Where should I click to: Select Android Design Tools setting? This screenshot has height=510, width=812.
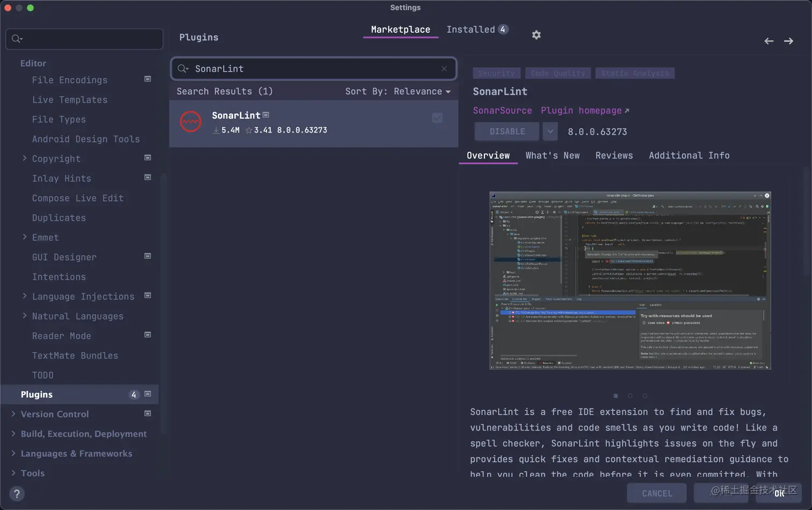86,139
